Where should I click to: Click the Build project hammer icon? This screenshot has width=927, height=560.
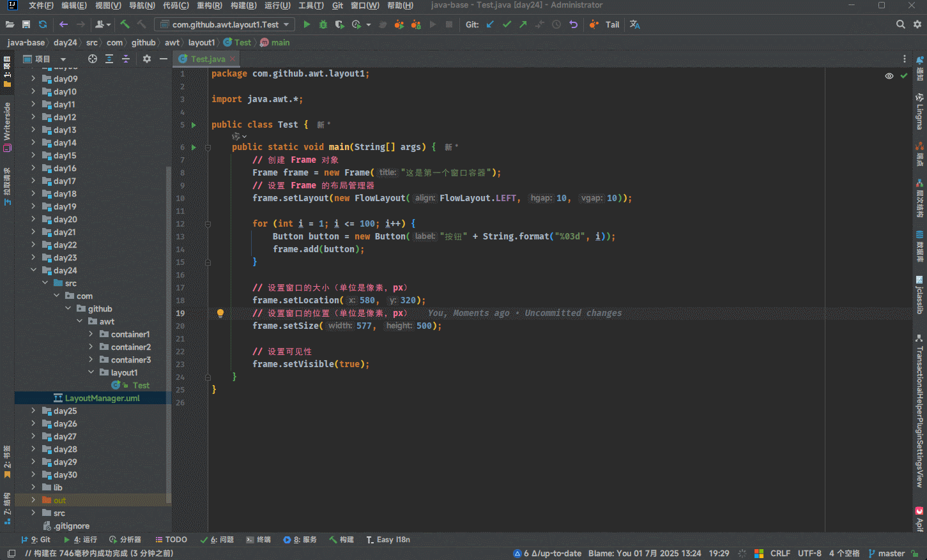click(125, 24)
